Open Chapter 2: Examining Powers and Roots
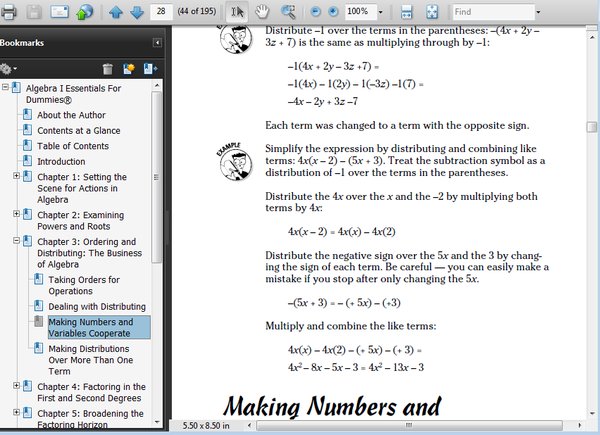 80,220
